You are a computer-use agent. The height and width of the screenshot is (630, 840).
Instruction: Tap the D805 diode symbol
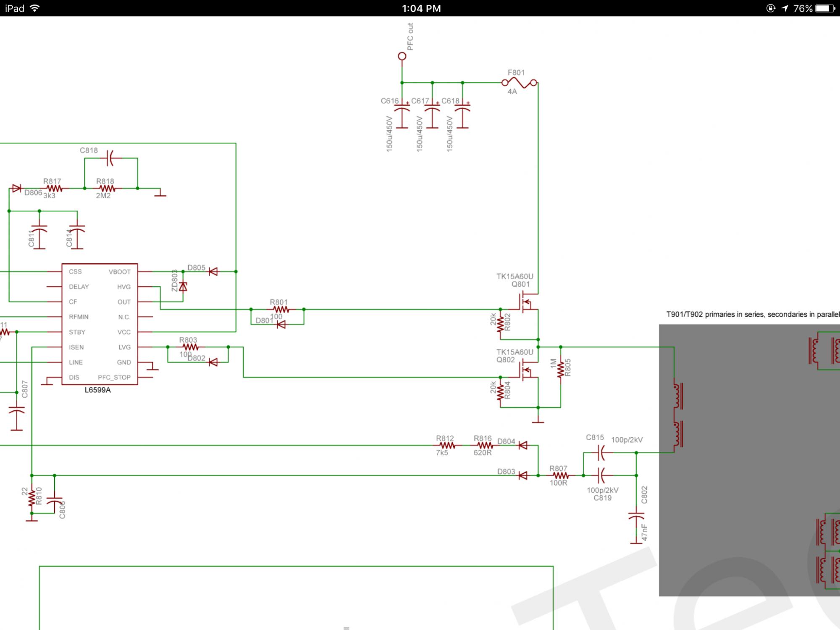point(213,272)
